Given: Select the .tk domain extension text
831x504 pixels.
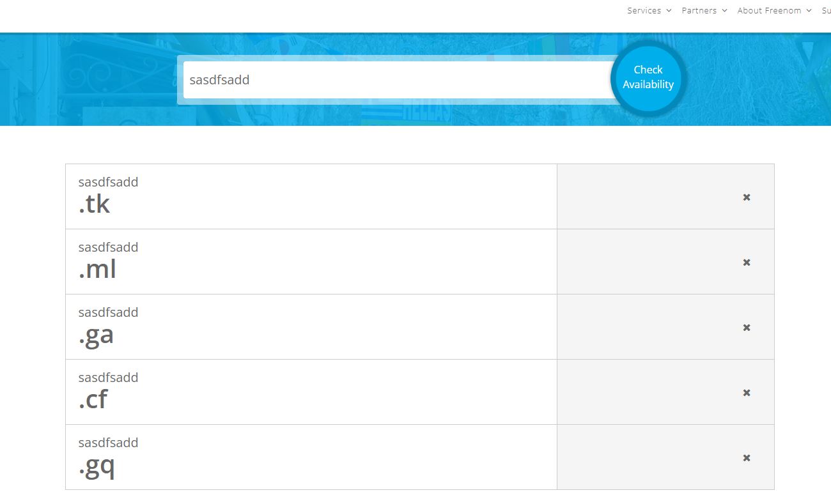Looking at the screenshot, I should coord(95,204).
